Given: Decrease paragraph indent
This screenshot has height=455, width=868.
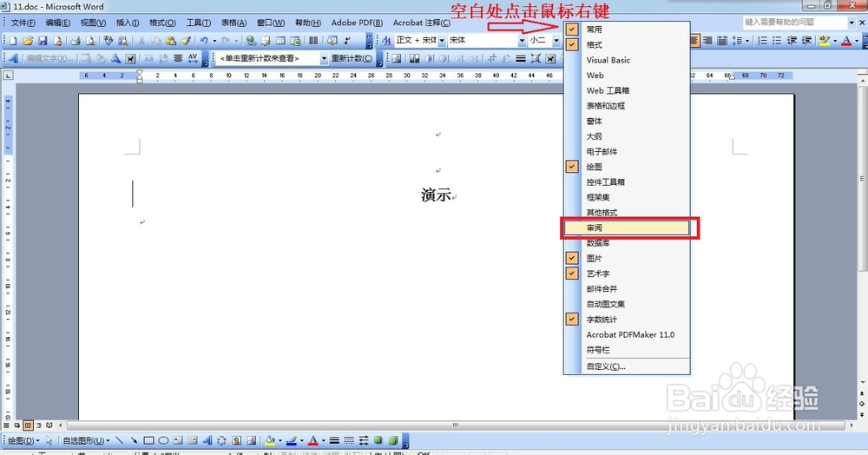Looking at the screenshot, I should [x=792, y=41].
